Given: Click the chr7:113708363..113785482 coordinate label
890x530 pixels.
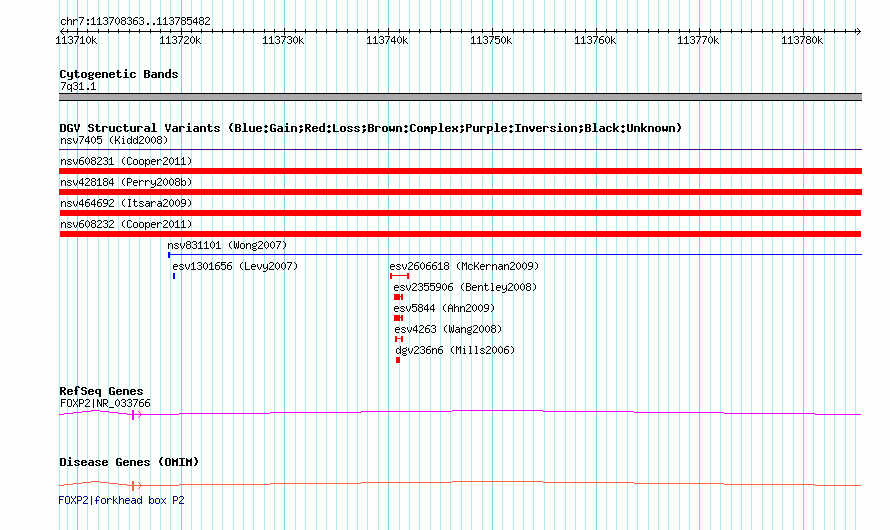Looking at the screenshot, I should (x=135, y=21).
